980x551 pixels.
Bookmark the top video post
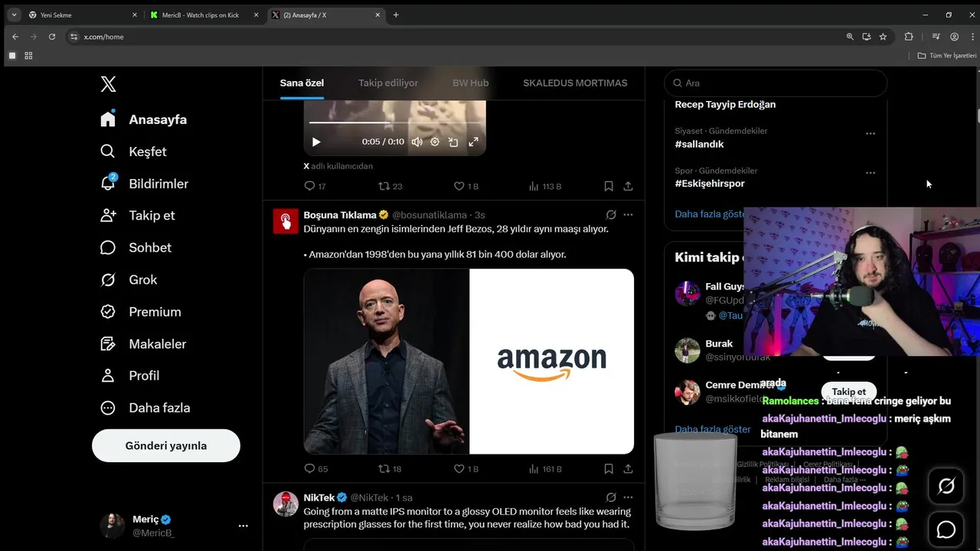[x=609, y=186]
